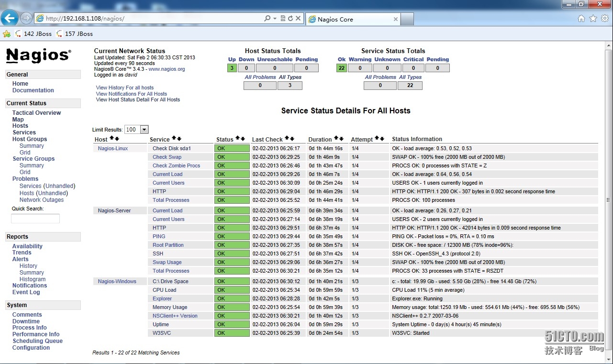
Task: Select the Nagios Core browser tab
Action: pyautogui.click(x=353, y=19)
